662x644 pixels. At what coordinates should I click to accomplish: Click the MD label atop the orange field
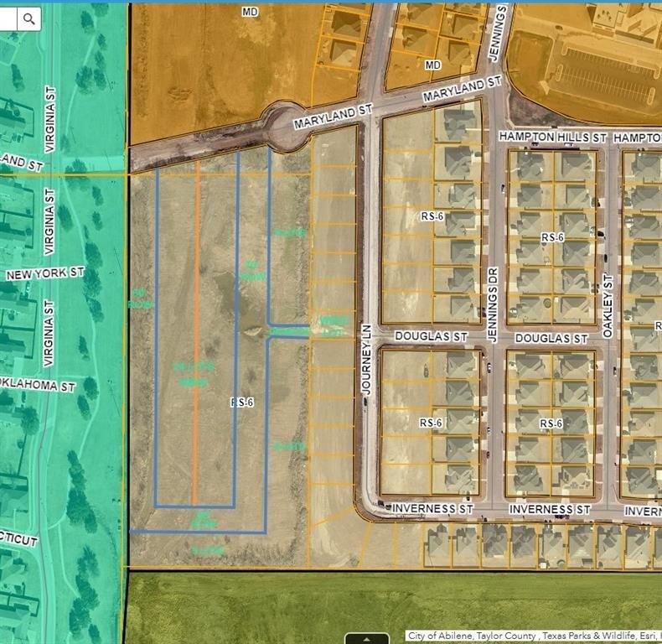point(250,12)
